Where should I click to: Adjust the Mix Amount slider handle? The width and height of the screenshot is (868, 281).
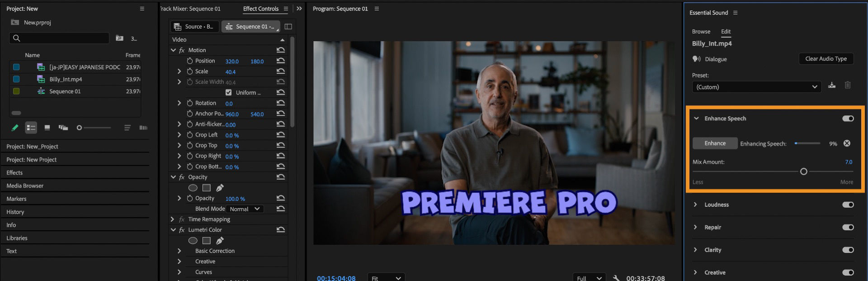[x=803, y=171]
